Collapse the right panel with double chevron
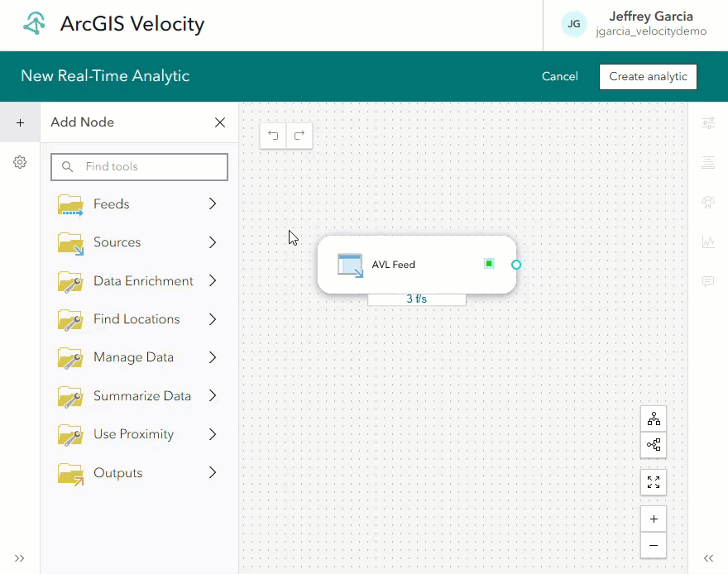 coord(708,558)
